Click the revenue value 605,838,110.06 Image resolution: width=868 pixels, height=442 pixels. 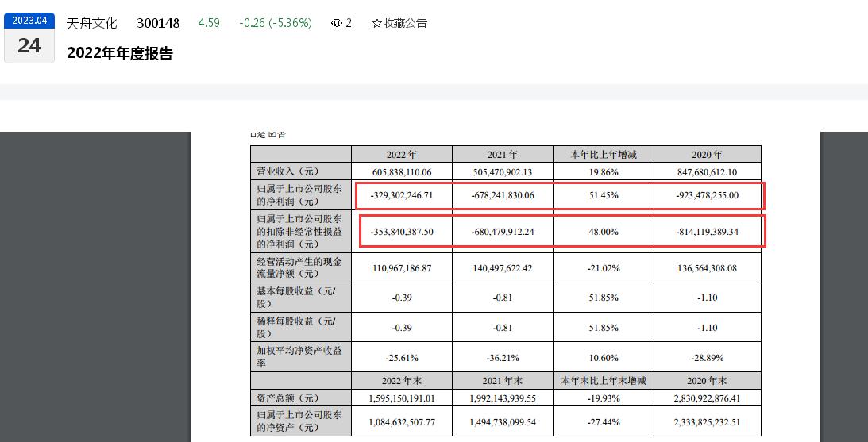pos(401,171)
